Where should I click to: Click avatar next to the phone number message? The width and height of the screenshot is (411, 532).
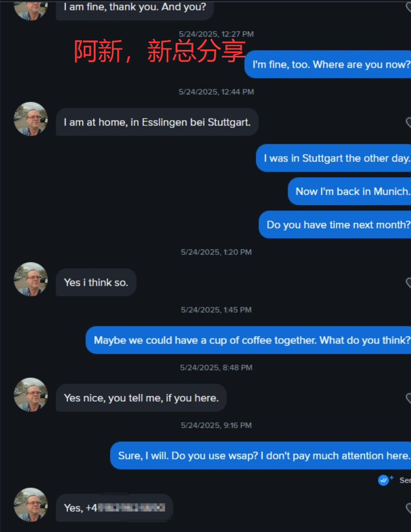point(31,505)
